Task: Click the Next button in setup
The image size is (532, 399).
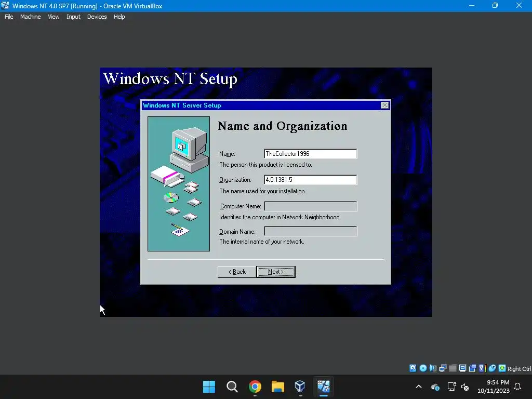Action: 276,272
